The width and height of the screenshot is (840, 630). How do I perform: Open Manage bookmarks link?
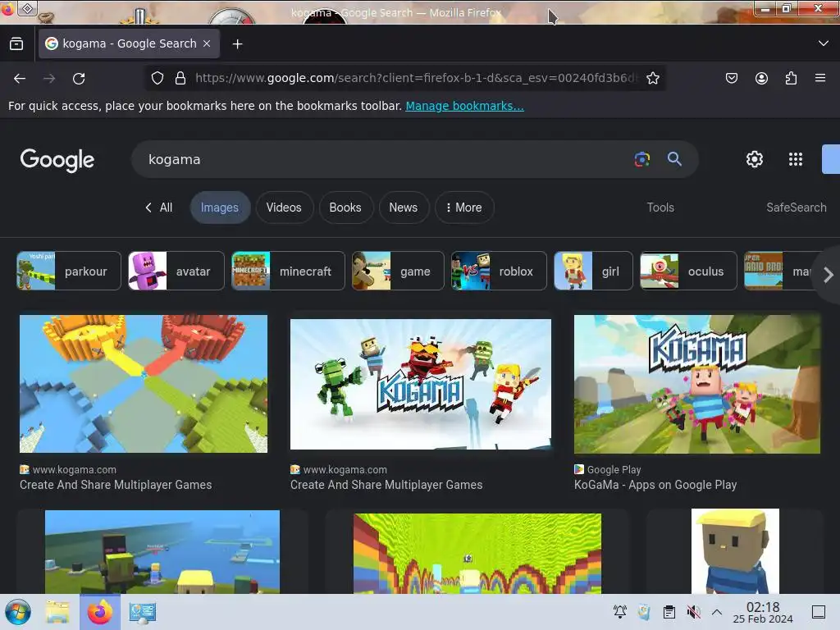(464, 106)
